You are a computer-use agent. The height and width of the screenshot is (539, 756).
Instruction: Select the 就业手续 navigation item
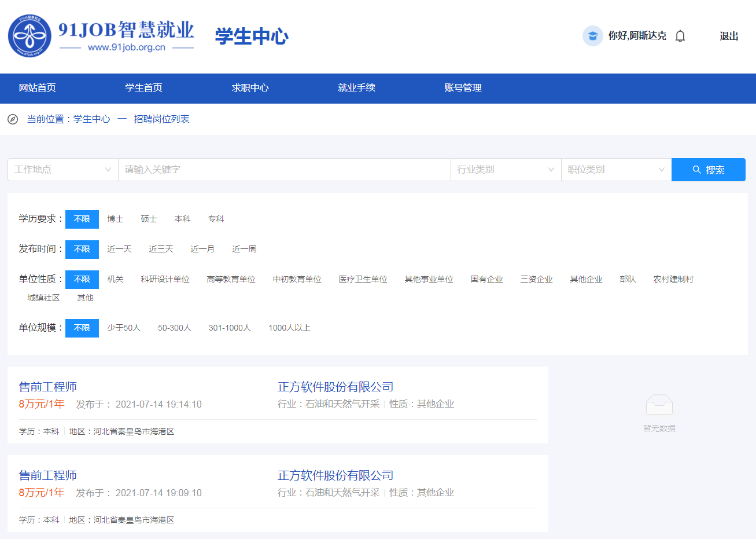pos(356,88)
